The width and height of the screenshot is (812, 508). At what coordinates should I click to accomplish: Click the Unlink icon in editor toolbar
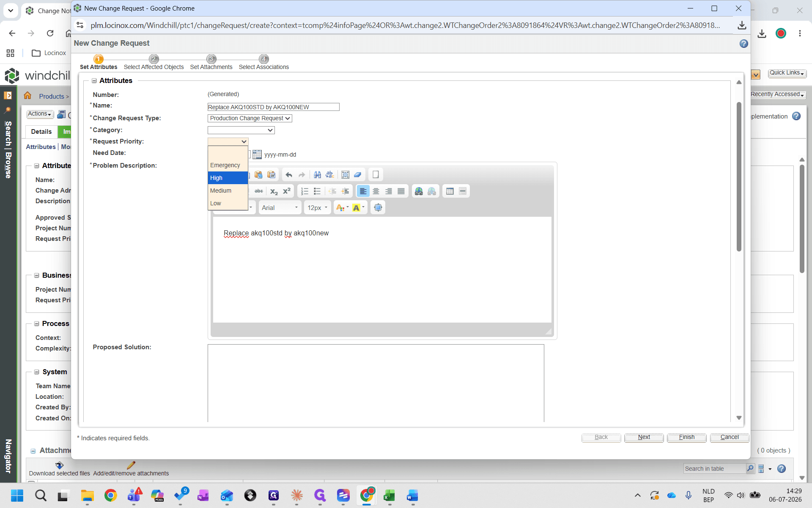[431, 191]
